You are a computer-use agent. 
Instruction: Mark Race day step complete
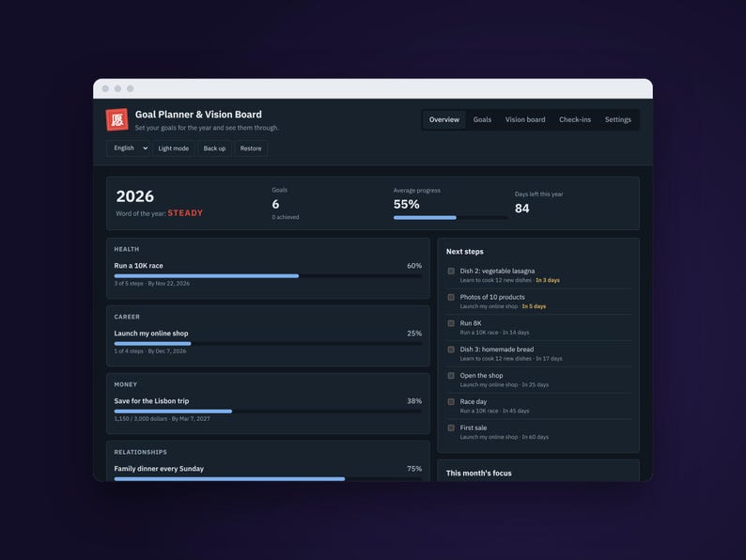coord(451,402)
